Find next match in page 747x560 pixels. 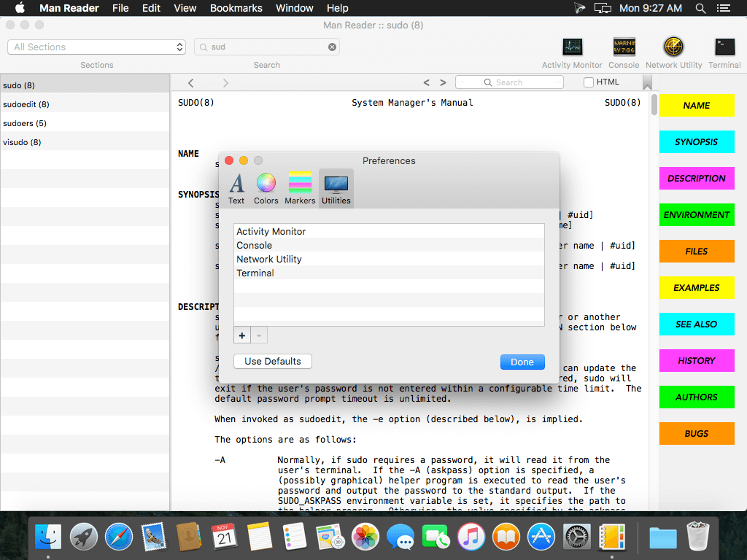click(443, 82)
